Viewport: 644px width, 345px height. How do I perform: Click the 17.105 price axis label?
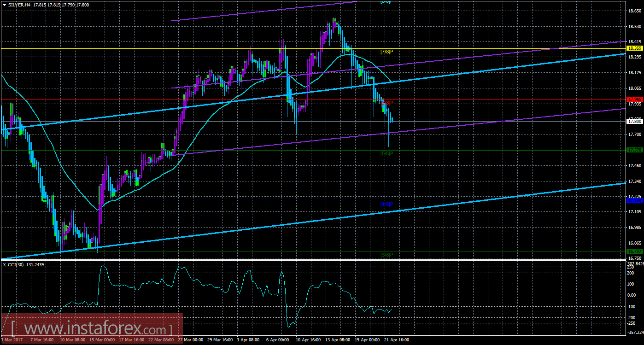634,212
